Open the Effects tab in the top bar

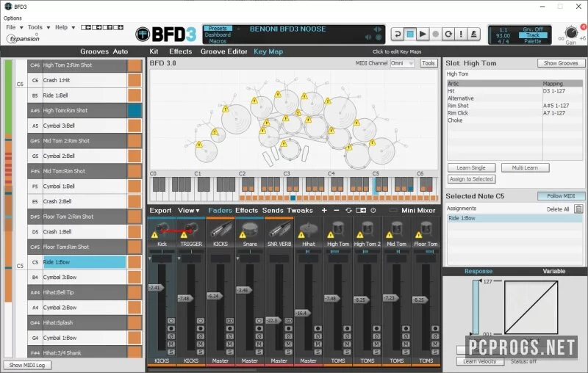click(180, 51)
